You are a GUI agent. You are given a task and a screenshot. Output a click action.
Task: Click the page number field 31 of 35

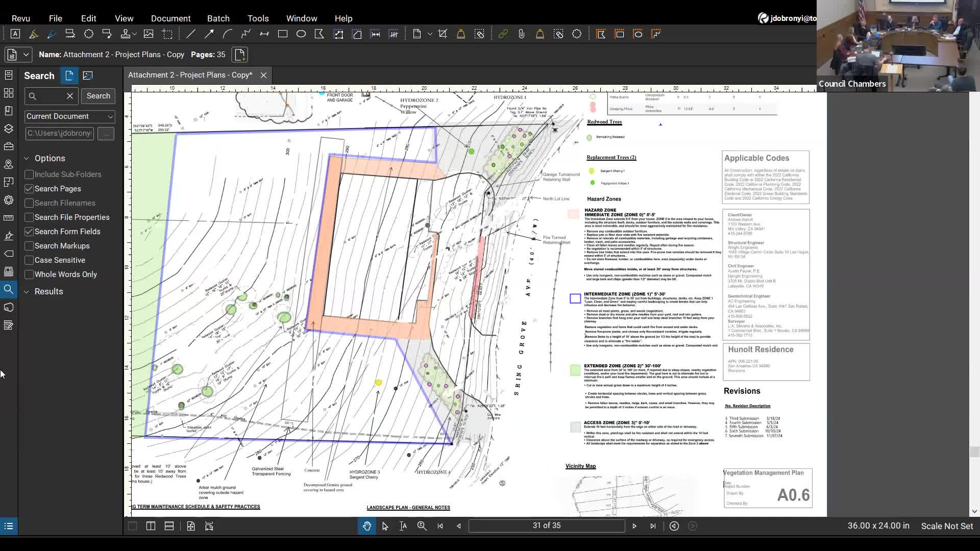tap(547, 525)
